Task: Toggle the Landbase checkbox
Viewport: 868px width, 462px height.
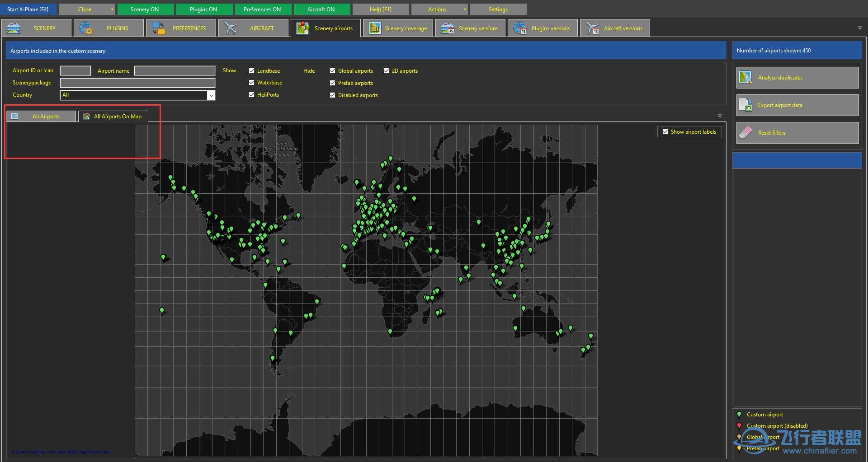Action: (251, 71)
